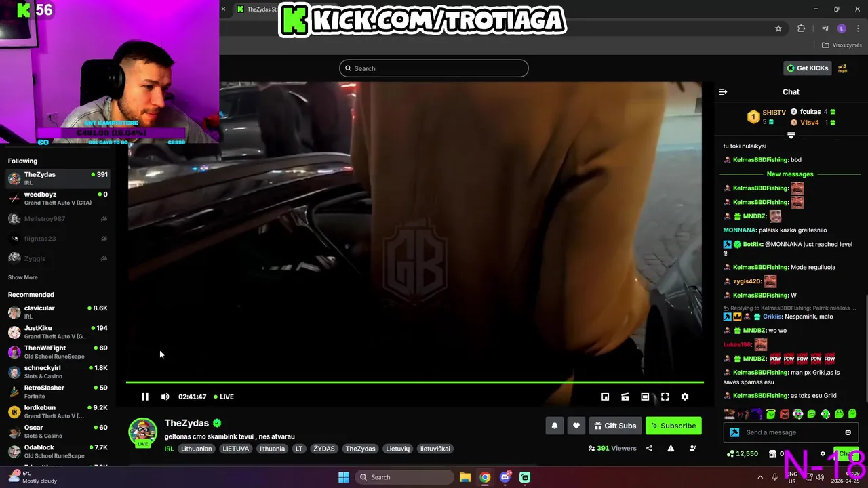Open the video player settings gear
Screen dimensions: 868x488
pos(685,396)
